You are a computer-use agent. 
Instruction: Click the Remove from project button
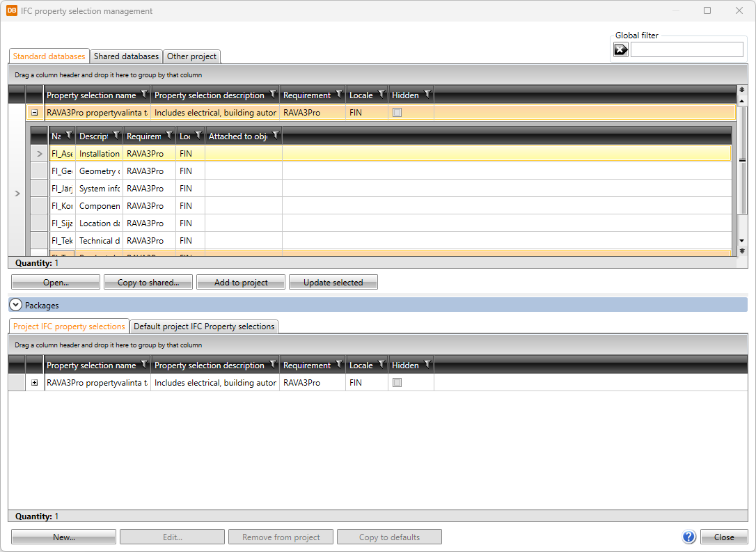[x=281, y=537]
